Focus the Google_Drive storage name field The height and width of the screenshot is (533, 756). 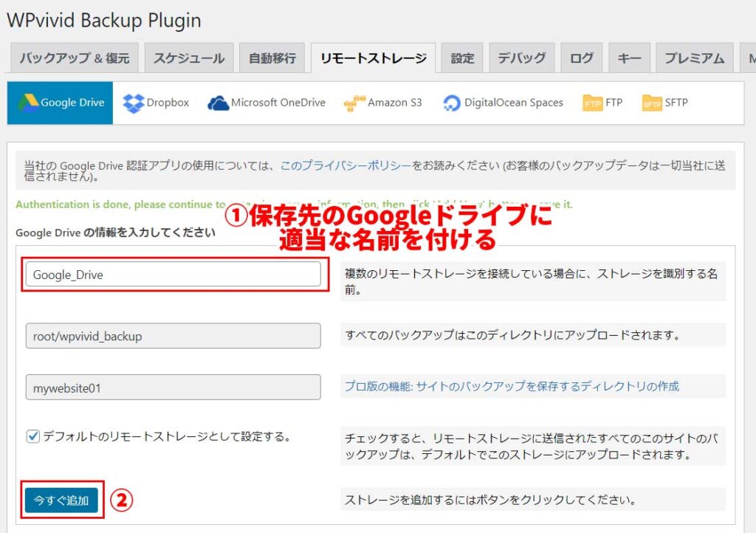coord(173,274)
